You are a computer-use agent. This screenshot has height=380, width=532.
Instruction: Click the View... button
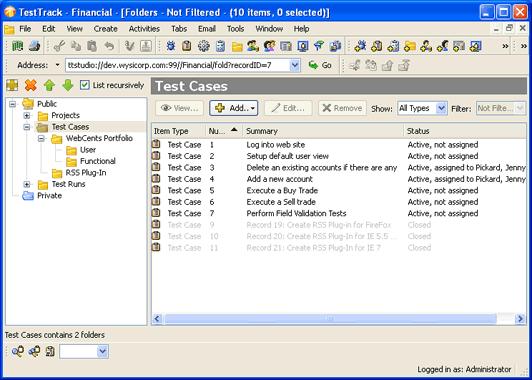coord(179,108)
